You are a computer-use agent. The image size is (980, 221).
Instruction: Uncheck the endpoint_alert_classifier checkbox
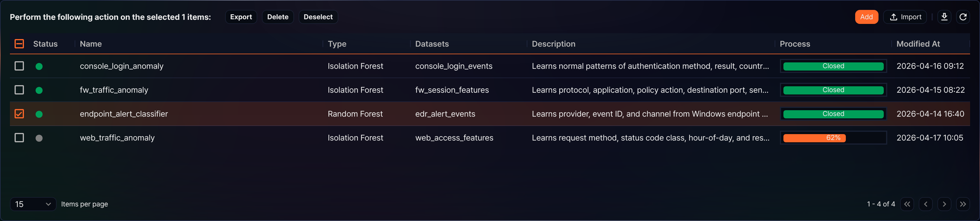(19, 114)
